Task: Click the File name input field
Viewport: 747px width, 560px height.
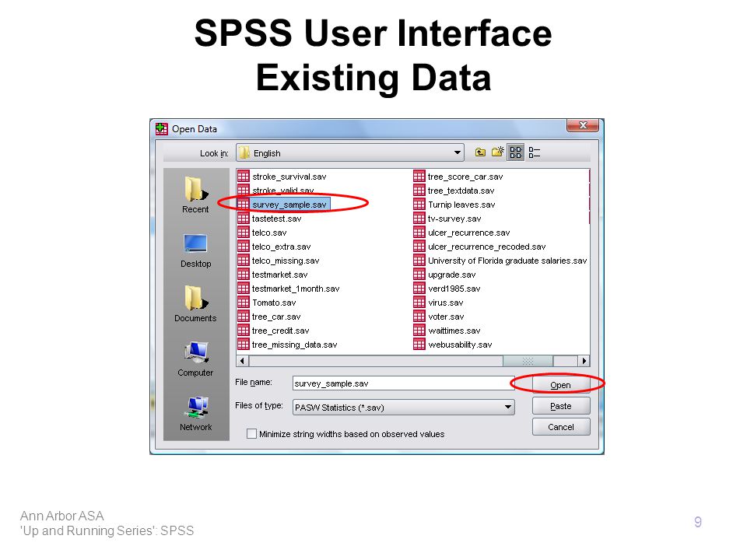Action: tap(403, 383)
